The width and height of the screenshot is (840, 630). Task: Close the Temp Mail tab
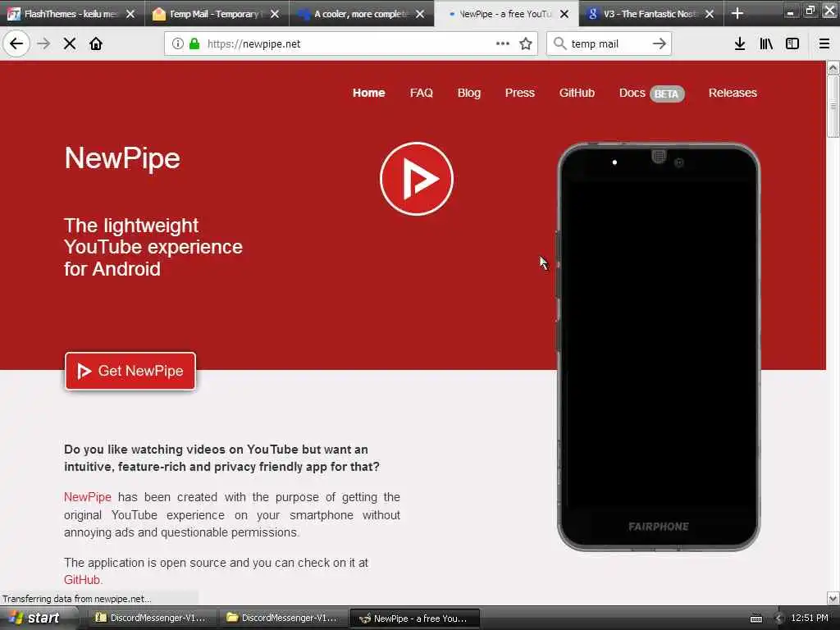pos(275,14)
